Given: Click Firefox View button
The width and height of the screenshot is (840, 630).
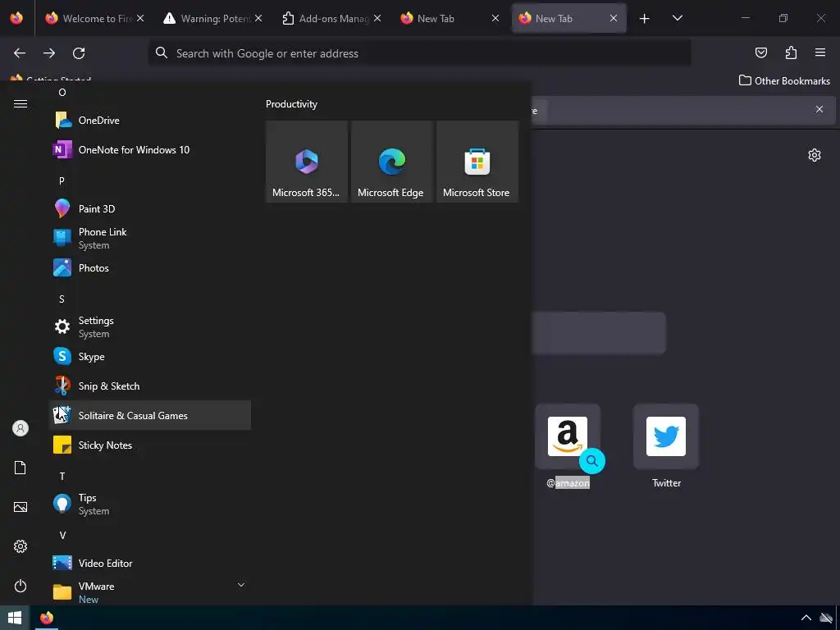Looking at the screenshot, I should point(16,18).
